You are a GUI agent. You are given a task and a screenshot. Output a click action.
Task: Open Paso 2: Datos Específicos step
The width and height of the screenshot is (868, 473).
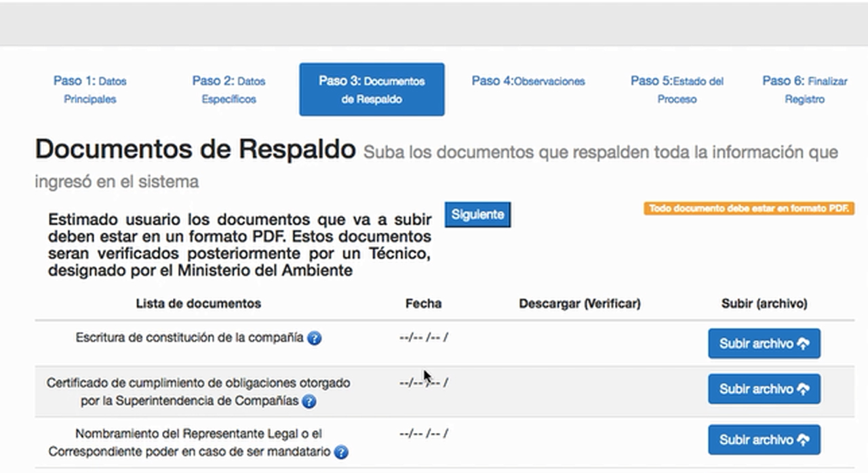pos(229,89)
